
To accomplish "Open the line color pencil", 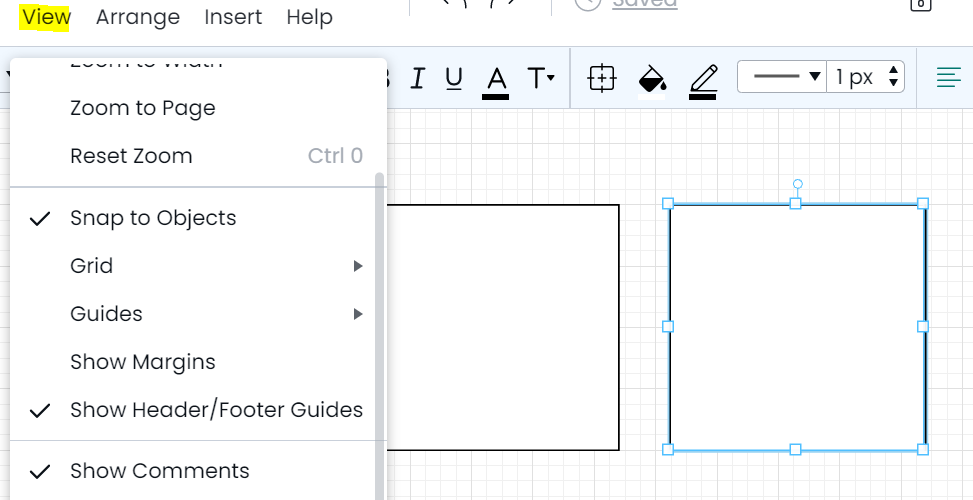I will [703, 81].
